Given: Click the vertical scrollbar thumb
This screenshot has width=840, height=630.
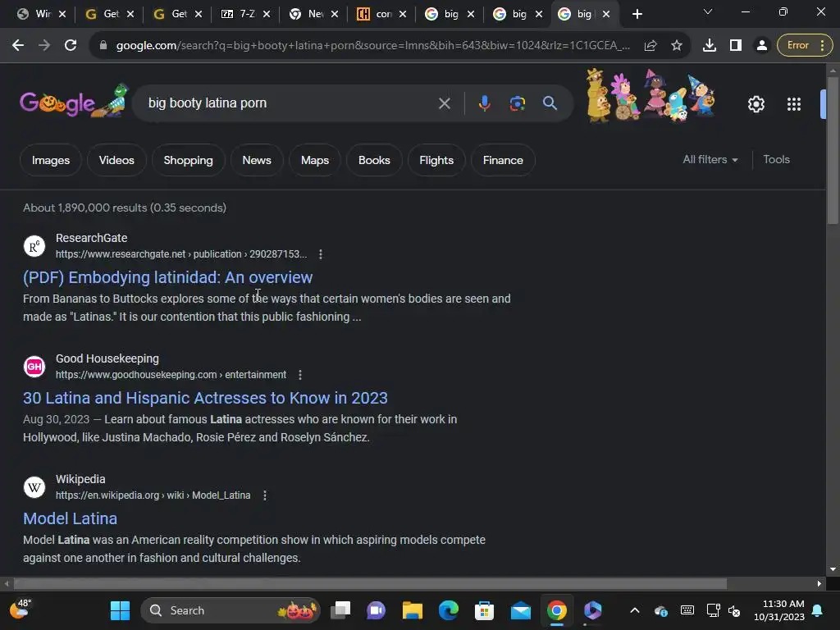Looking at the screenshot, I should (x=833, y=150).
